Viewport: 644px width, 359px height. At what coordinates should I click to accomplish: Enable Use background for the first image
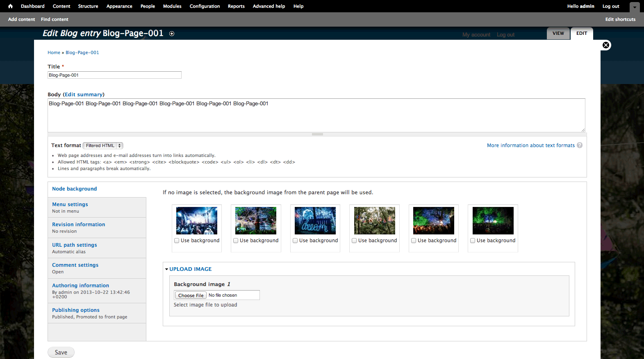point(177,241)
